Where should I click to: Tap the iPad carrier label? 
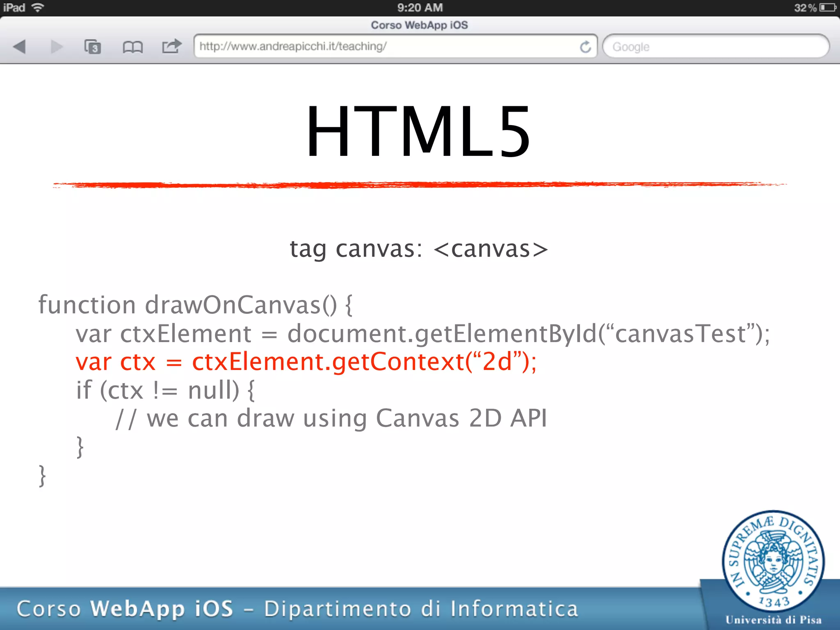coord(14,7)
